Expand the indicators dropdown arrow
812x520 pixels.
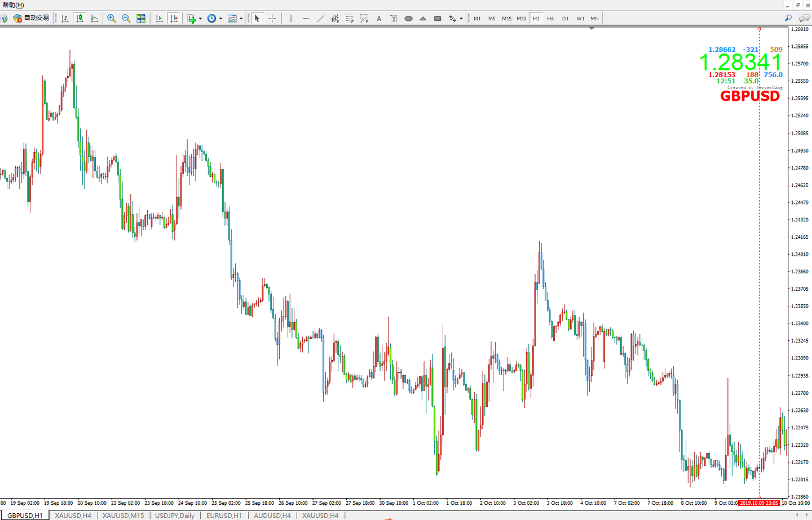point(200,18)
